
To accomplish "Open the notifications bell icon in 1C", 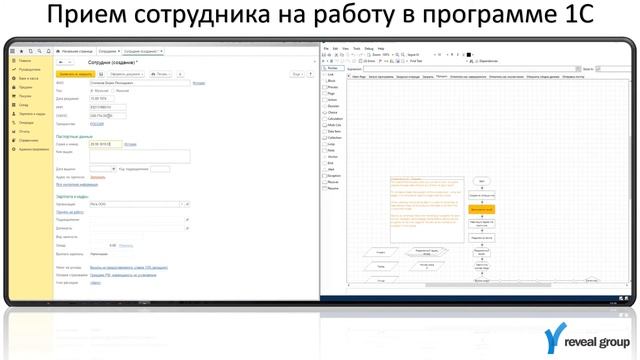I will click(49, 51).
